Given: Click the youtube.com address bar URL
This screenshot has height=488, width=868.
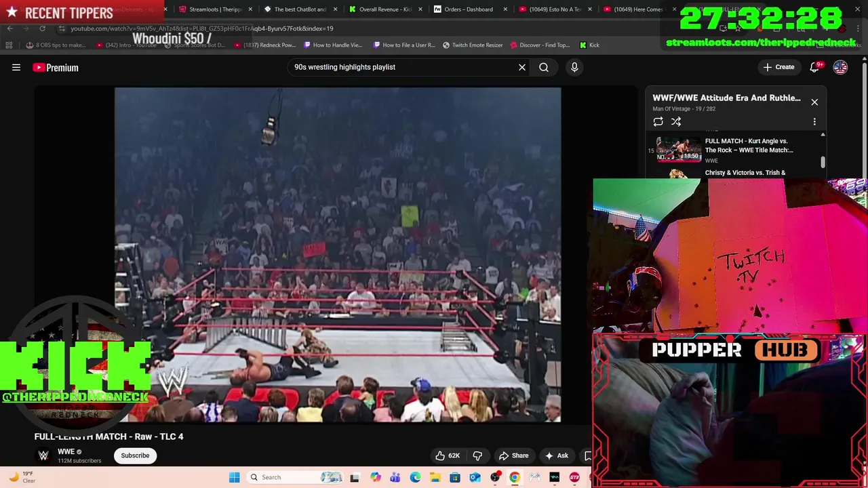Looking at the screenshot, I should click(x=202, y=28).
